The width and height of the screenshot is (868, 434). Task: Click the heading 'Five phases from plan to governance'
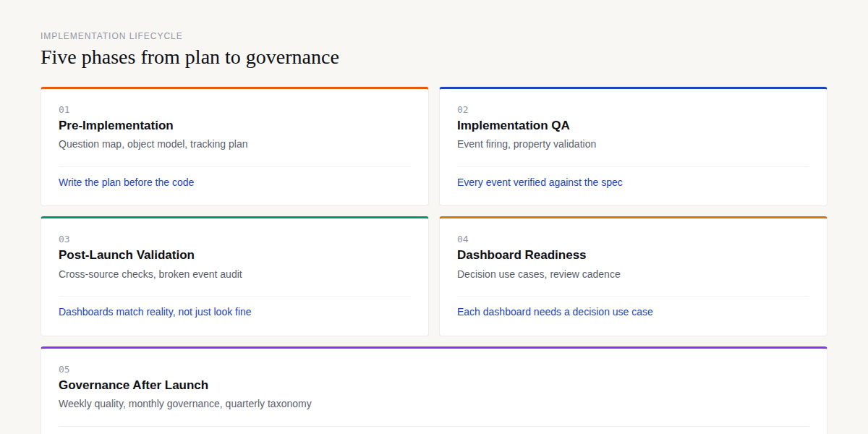(x=190, y=57)
